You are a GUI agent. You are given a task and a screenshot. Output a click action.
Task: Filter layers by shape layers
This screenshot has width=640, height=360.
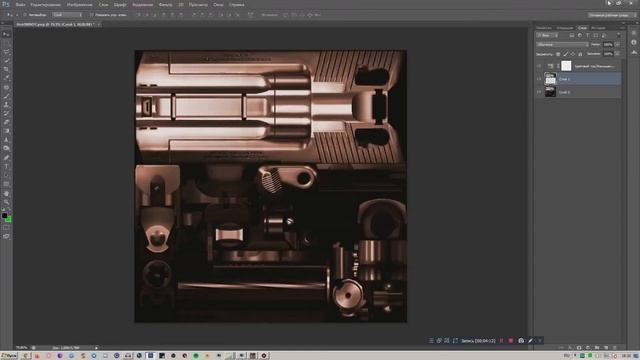(x=596, y=36)
